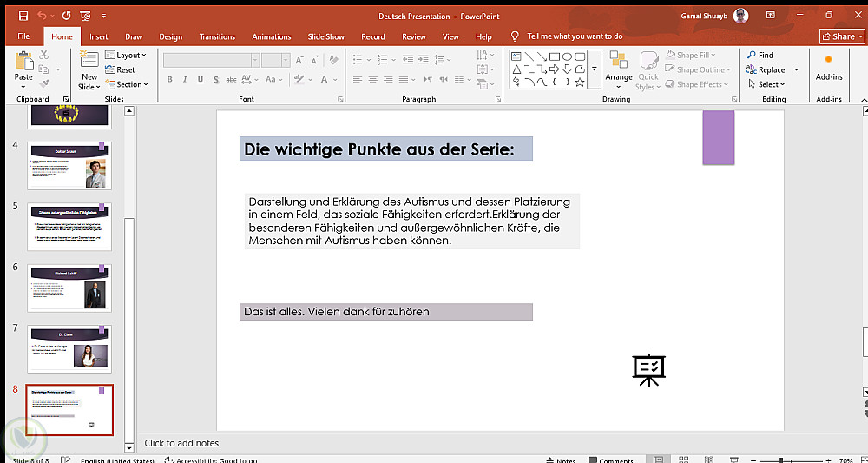
Task: Click Replace button in Editing
Action: 766,69
